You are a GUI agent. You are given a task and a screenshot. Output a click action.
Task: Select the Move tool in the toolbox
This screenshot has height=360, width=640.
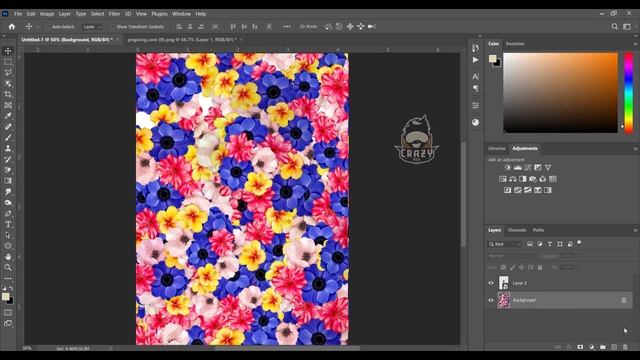[8, 51]
